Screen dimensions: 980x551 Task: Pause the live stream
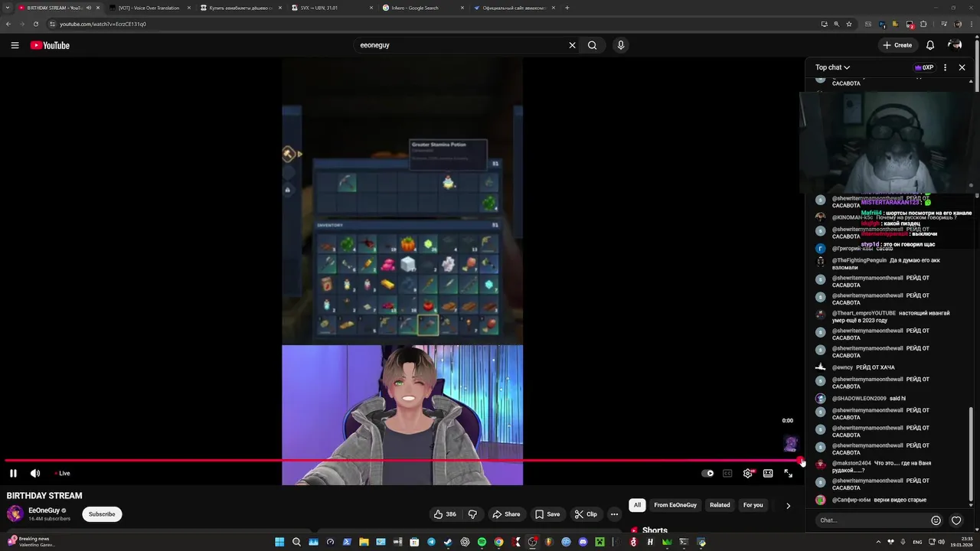(x=13, y=473)
